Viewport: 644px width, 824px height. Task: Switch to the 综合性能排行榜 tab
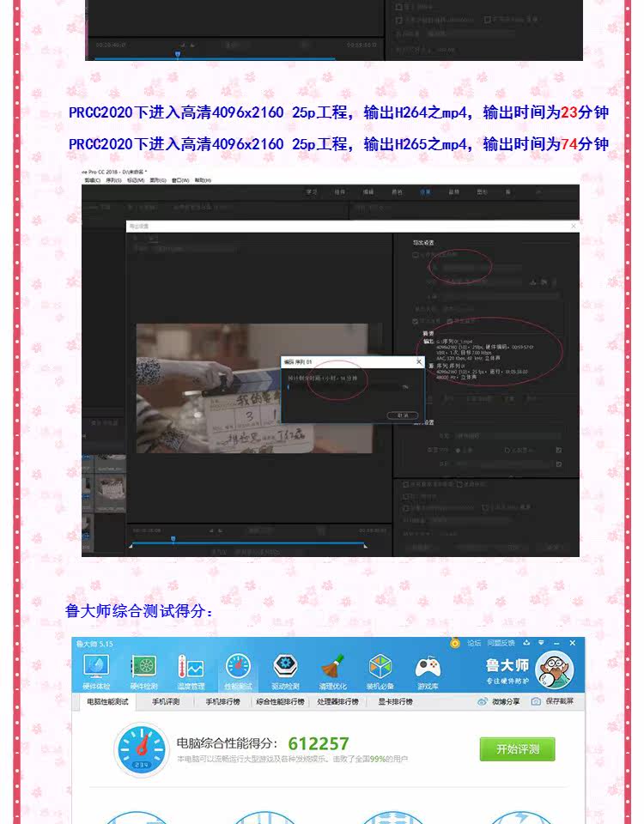[280, 701]
